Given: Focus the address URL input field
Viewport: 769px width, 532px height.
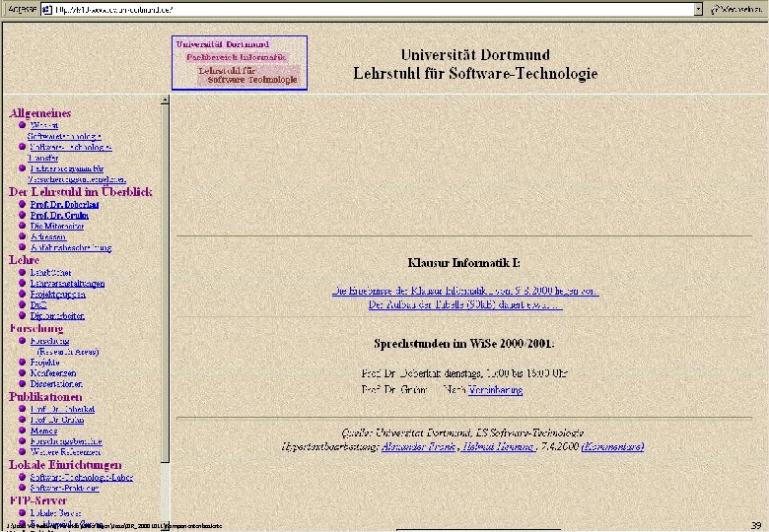Looking at the screenshot, I should point(373,9).
